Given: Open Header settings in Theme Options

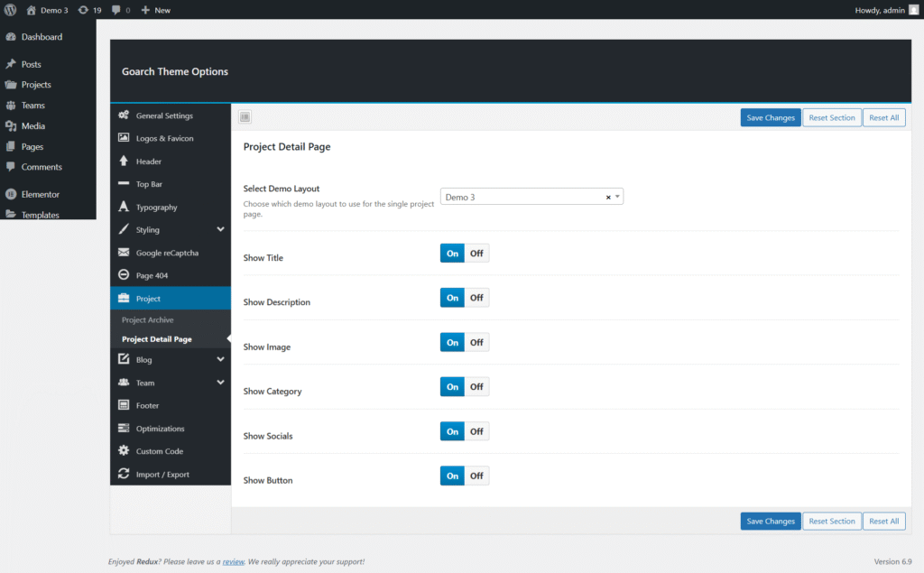Looking at the screenshot, I should [171, 161].
